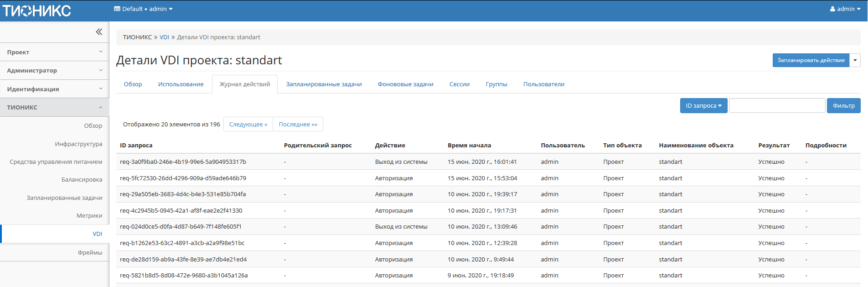The image size is (868, 287).
Task: Click the filter text input field
Action: pyautogui.click(x=777, y=106)
